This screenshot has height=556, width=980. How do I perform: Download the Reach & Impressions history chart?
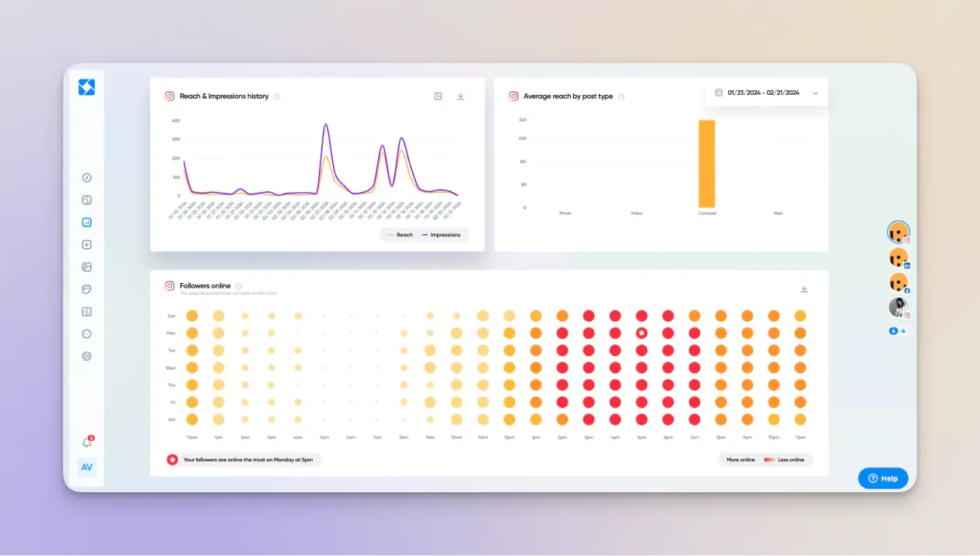coord(460,96)
